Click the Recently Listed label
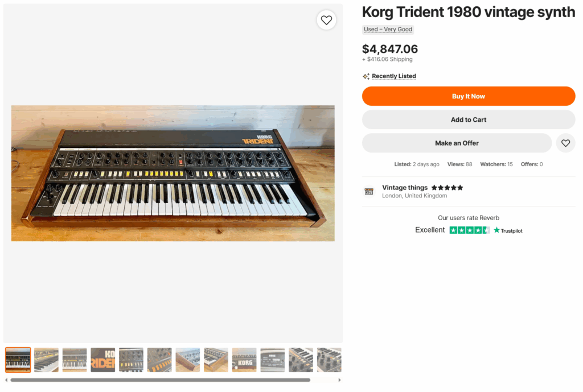This screenshot has height=392, width=583. (x=393, y=76)
